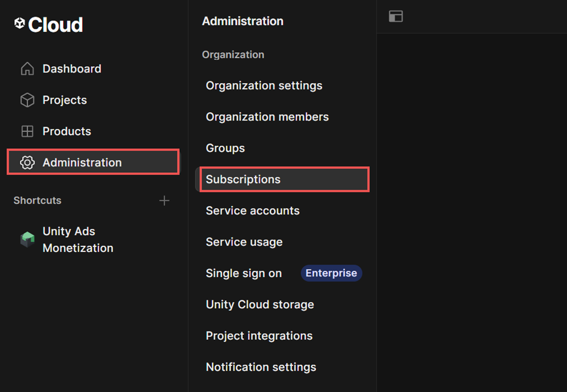
Task: View Service usage
Action: coord(244,242)
